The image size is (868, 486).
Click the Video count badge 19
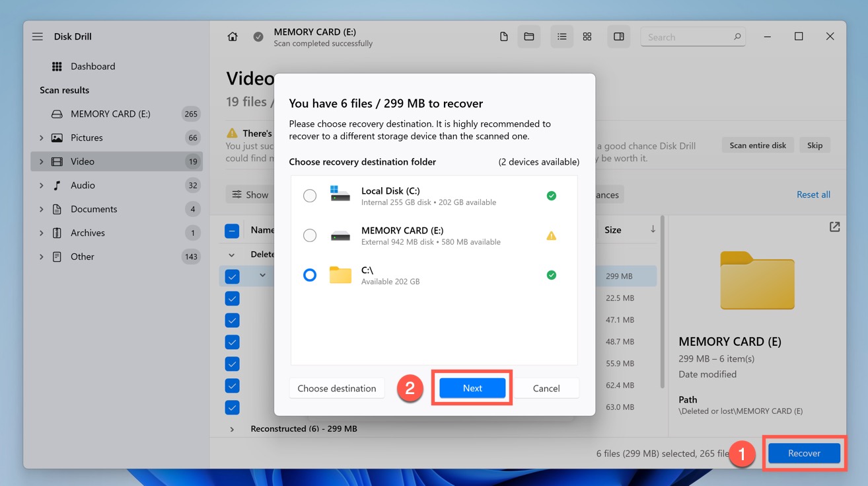[192, 161]
